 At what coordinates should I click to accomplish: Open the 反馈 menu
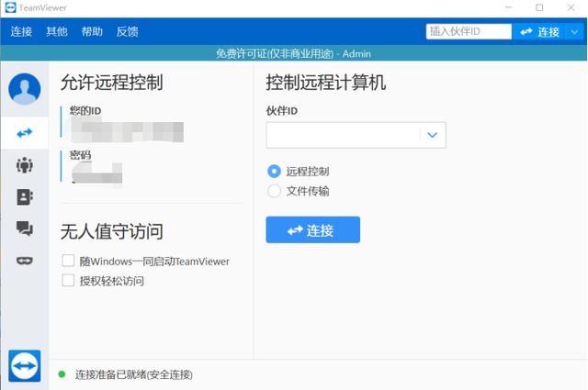pos(127,31)
